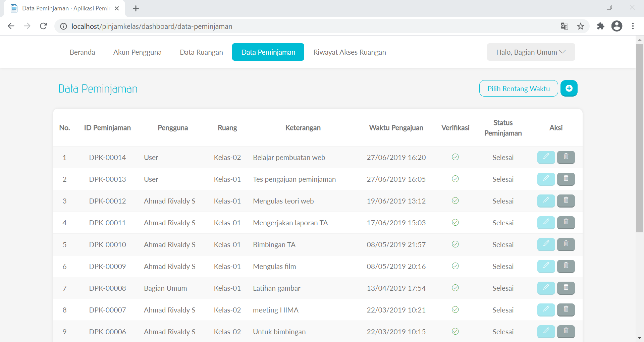Toggle verification status for DPK-00009
Screen dimensions: 644x342
pos(455,266)
